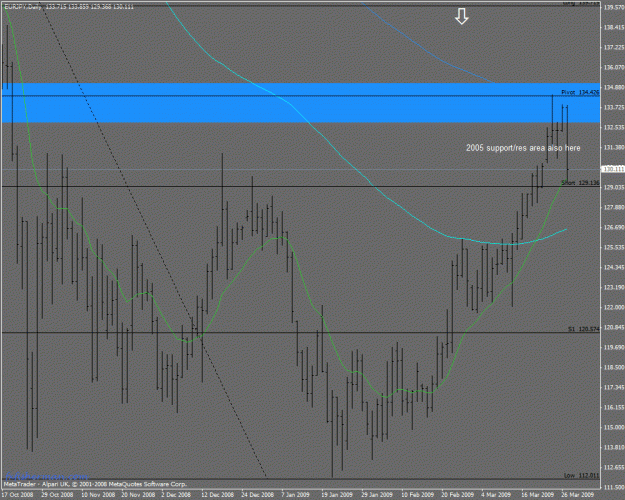Click the 117.345 price scale label
Screen dimensions: 625x500
[614, 387]
